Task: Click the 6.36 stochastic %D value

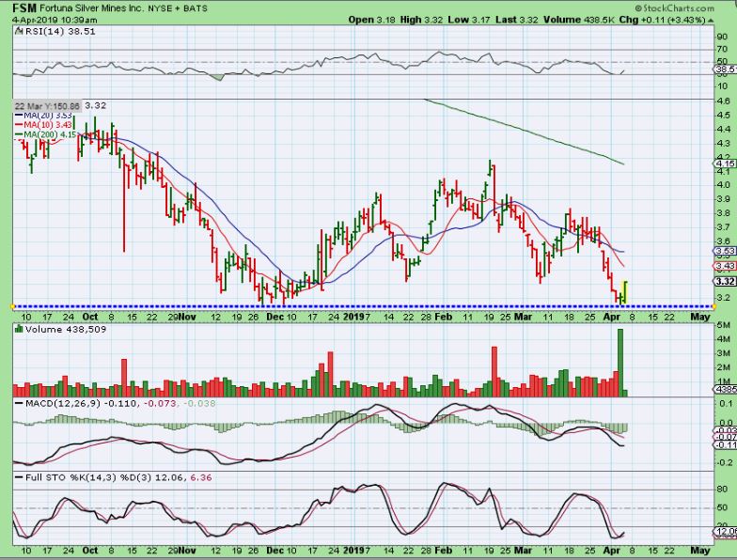Action: tap(201, 477)
